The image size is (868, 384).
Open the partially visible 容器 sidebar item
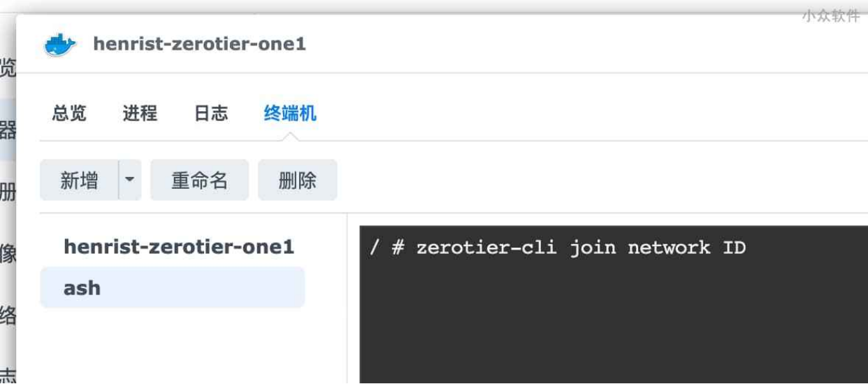(8, 130)
